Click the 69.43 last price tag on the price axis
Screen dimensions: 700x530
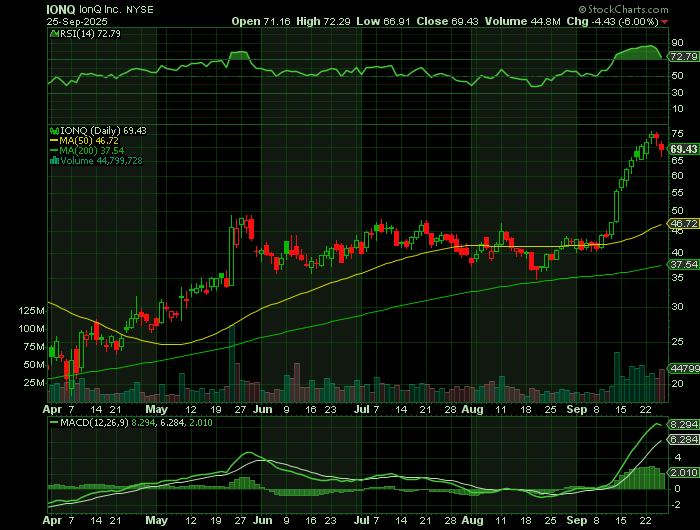pyautogui.click(x=684, y=149)
